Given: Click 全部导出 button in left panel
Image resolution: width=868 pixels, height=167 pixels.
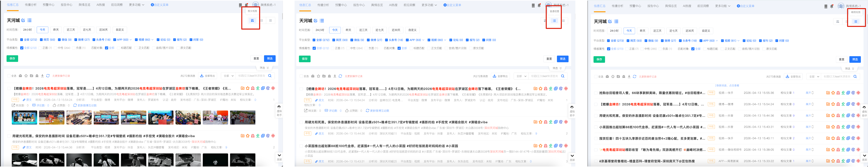Looking at the screenshot, I should 208,76.
